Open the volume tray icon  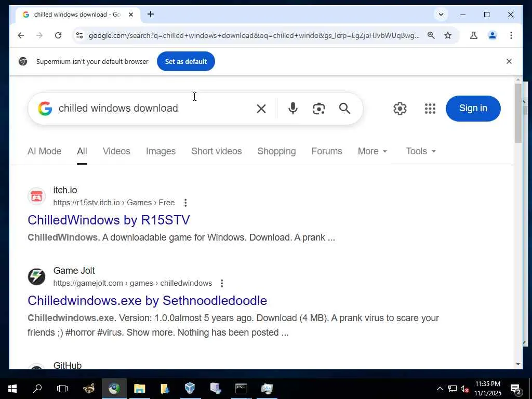465,389
